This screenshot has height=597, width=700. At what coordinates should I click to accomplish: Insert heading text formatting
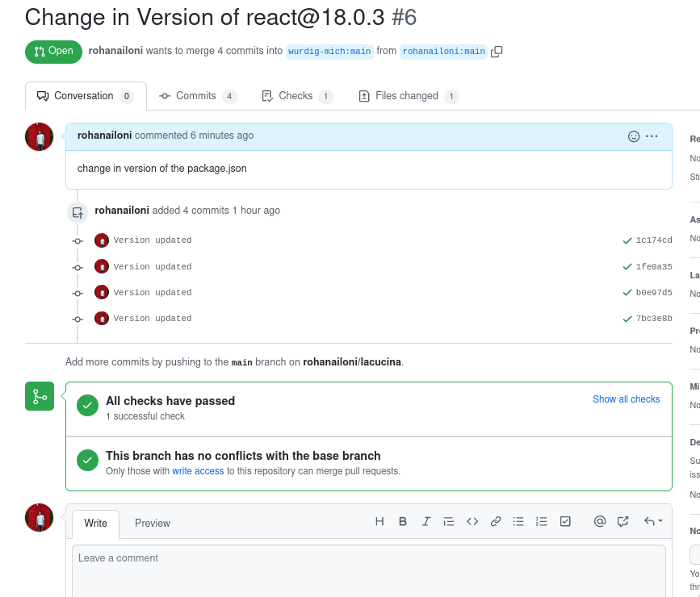pos(379,521)
